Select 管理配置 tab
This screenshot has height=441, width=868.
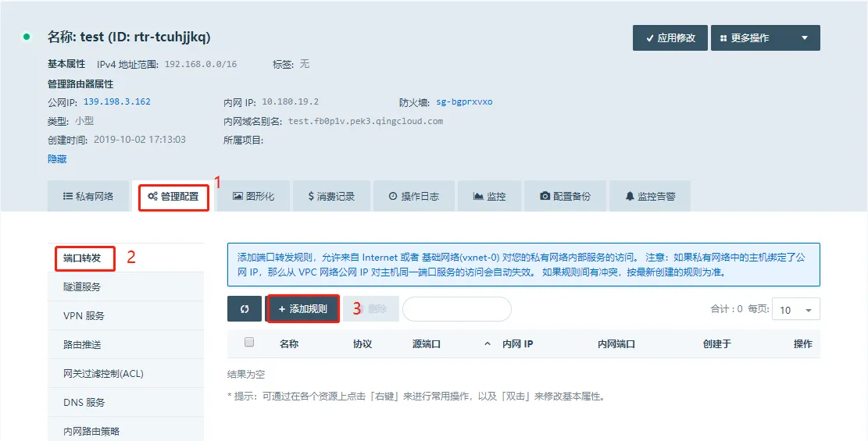pyautogui.click(x=173, y=197)
